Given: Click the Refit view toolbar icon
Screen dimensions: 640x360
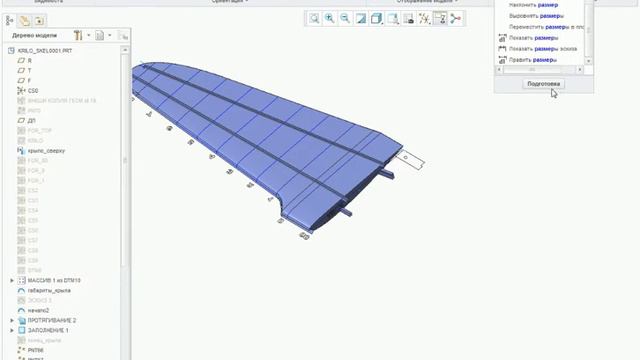Looking at the screenshot, I should 314,18.
